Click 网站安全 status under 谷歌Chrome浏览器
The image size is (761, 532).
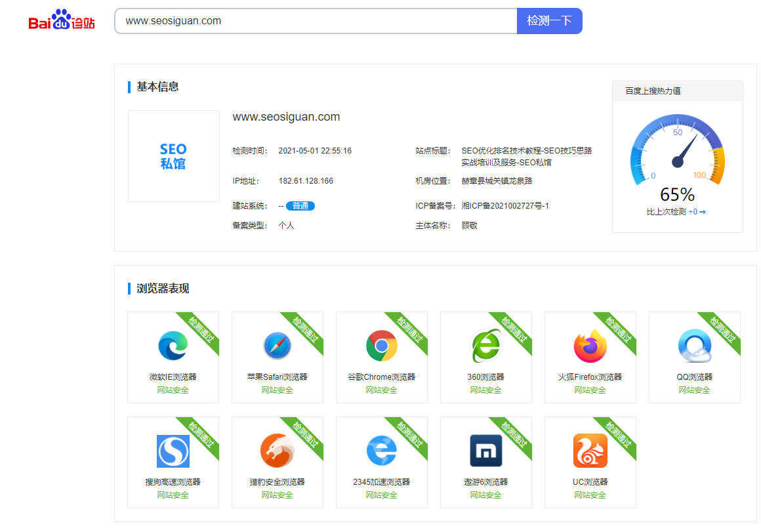point(381,390)
